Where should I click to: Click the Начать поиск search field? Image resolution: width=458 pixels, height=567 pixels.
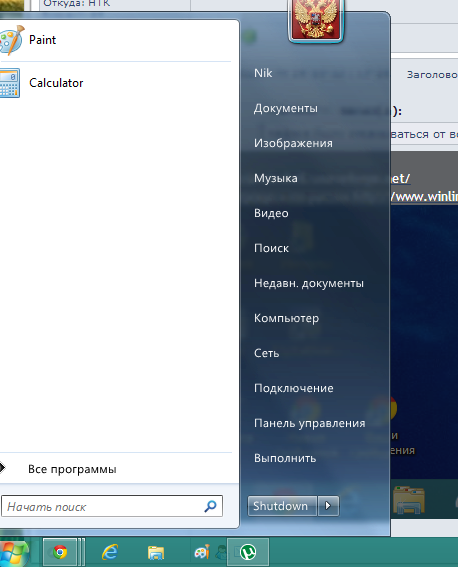coord(112,506)
